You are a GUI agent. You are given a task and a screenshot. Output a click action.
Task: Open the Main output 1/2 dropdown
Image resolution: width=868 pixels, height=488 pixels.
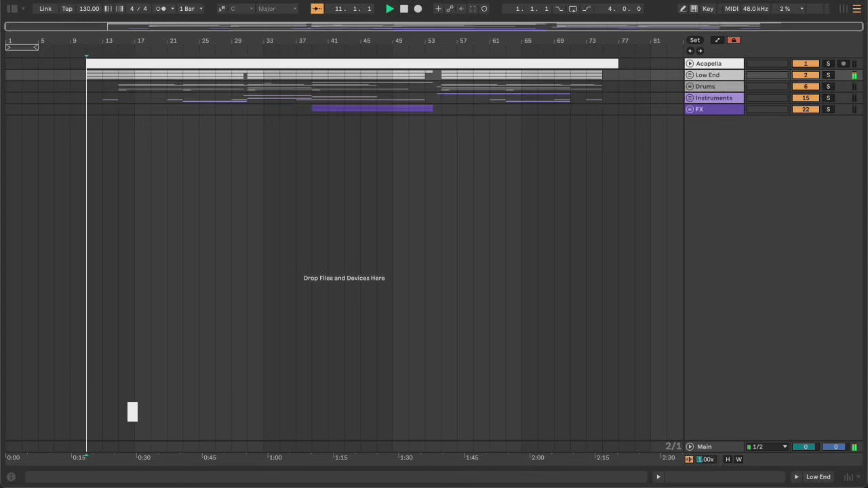(767, 447)
